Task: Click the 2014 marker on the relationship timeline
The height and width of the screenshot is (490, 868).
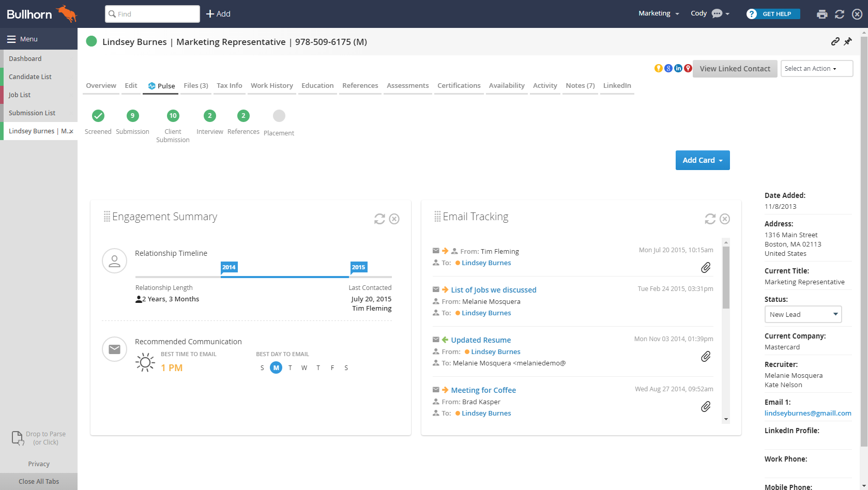Action: [x=229, y=267]
